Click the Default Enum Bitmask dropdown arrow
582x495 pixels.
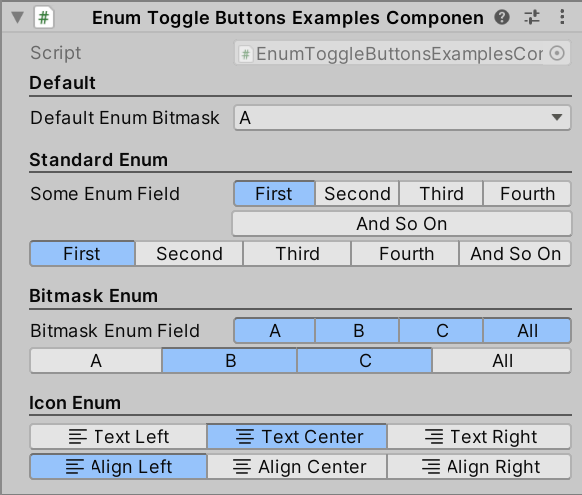pos(556,118)
